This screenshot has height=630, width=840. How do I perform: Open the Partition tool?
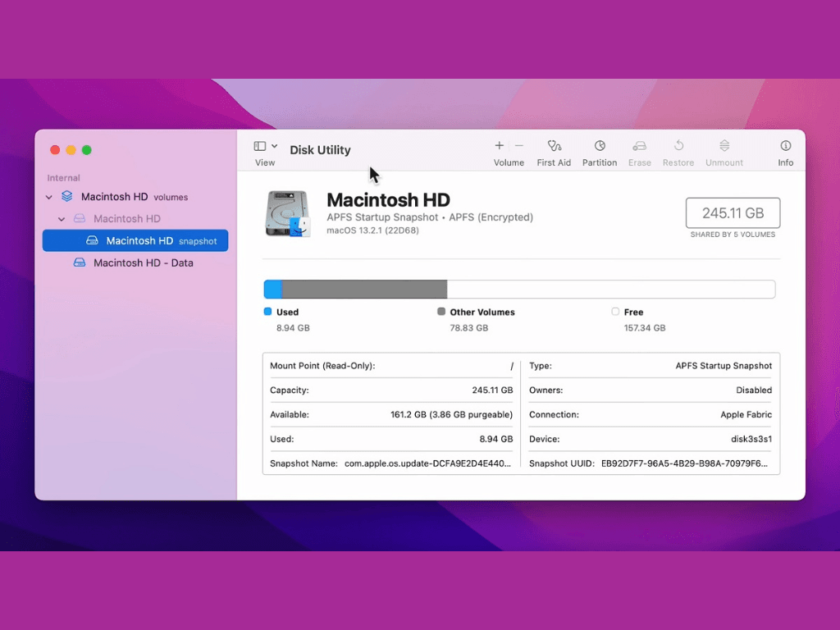coord(600,146)
